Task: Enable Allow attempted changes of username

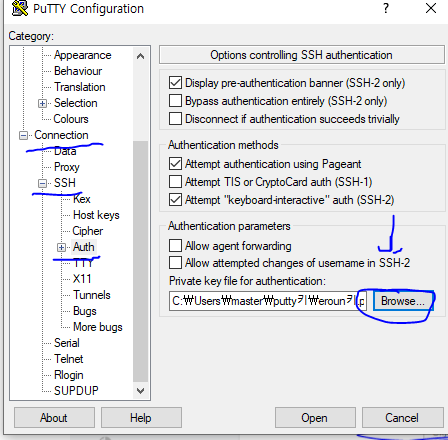Action: tap(175, 263)
